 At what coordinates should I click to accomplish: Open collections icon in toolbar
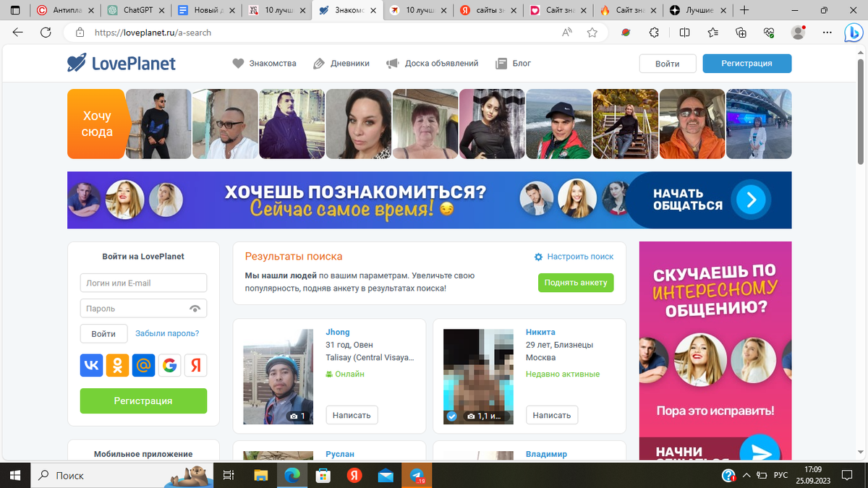(741, 33)
